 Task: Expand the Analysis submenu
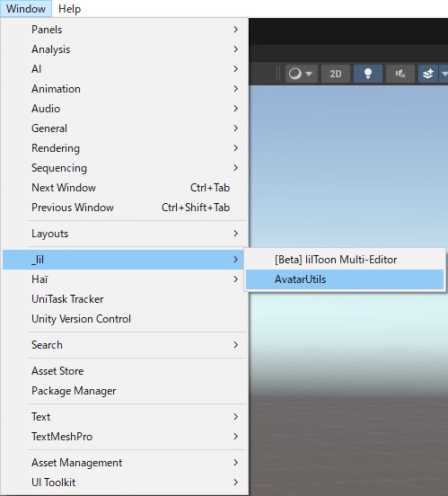pos(125,49)
